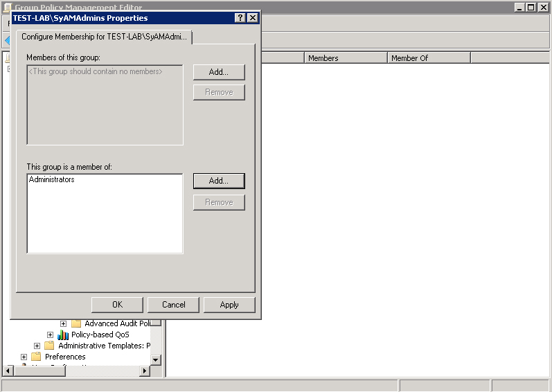Click the dialog Help question mark button
Image resolution: width=552 pixels, height=392 pixels.
tap(240, 18)
